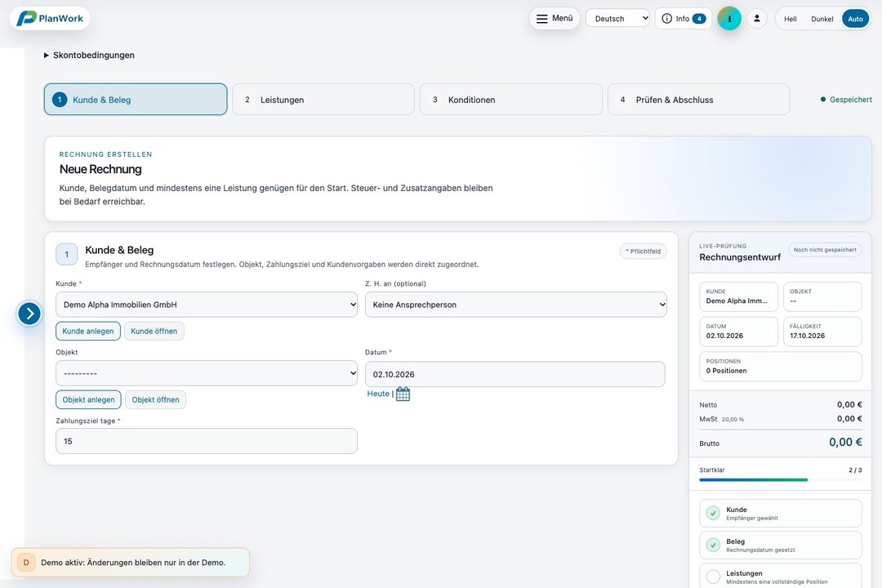Image resolution: width=882 pixels, height=588 pixels.
Task: Click the Objekt summary card in Rechnungsentwurf
Action: (x=822, y=296)
